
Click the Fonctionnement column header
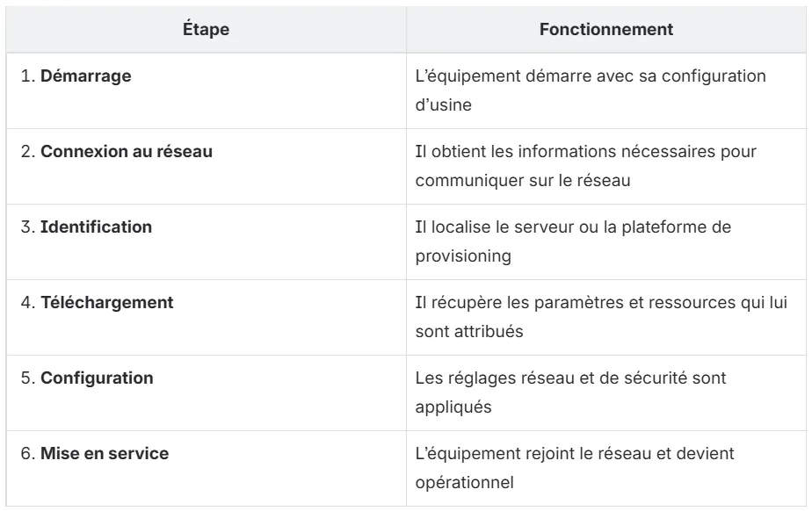(x=605, y=30)
